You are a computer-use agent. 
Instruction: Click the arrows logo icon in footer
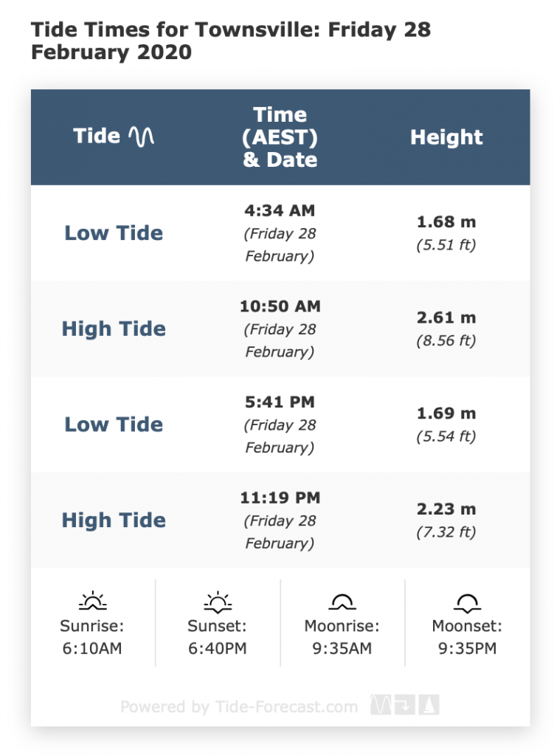click(405, 706)
